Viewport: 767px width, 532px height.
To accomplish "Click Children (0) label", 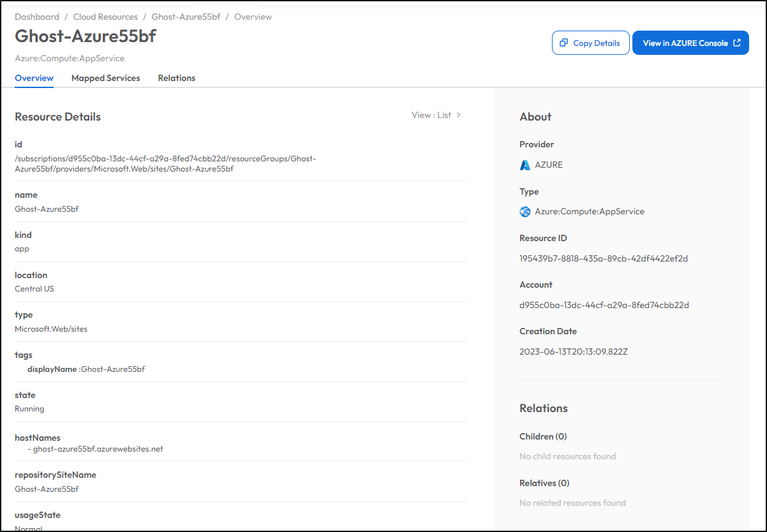I will point(543,436).
